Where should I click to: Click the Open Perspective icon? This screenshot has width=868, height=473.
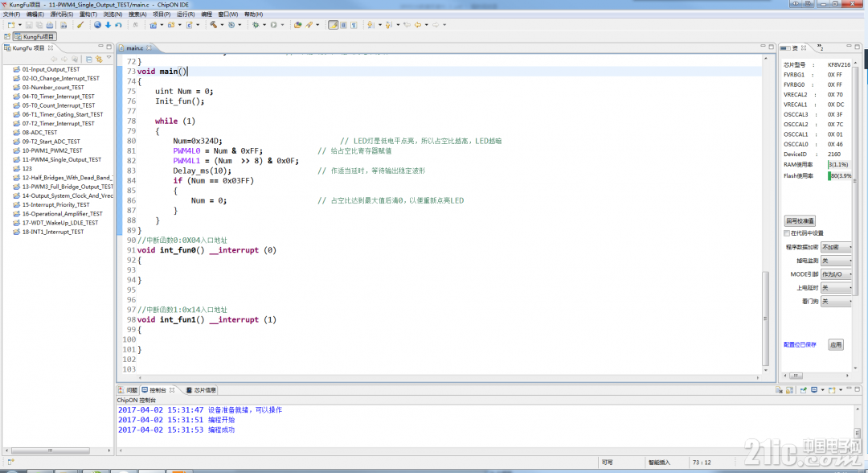pos(7,36)
